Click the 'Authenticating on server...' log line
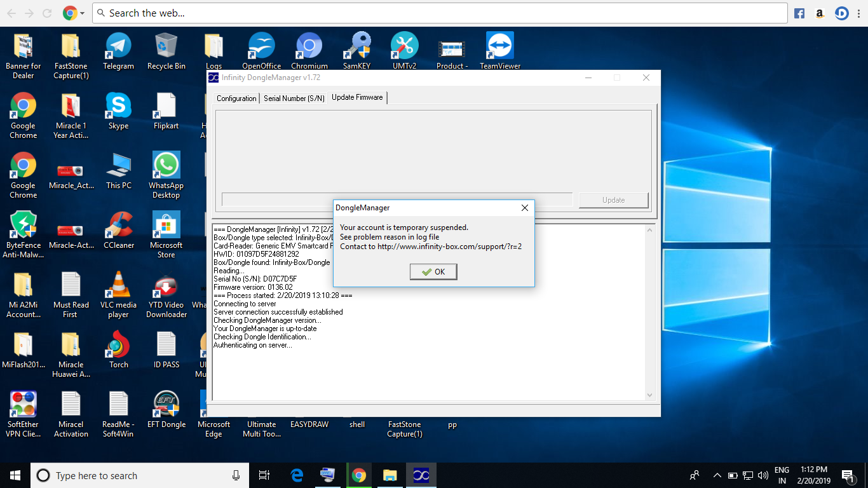The height and width of the screenshot is (488, 868). [253, 345]
